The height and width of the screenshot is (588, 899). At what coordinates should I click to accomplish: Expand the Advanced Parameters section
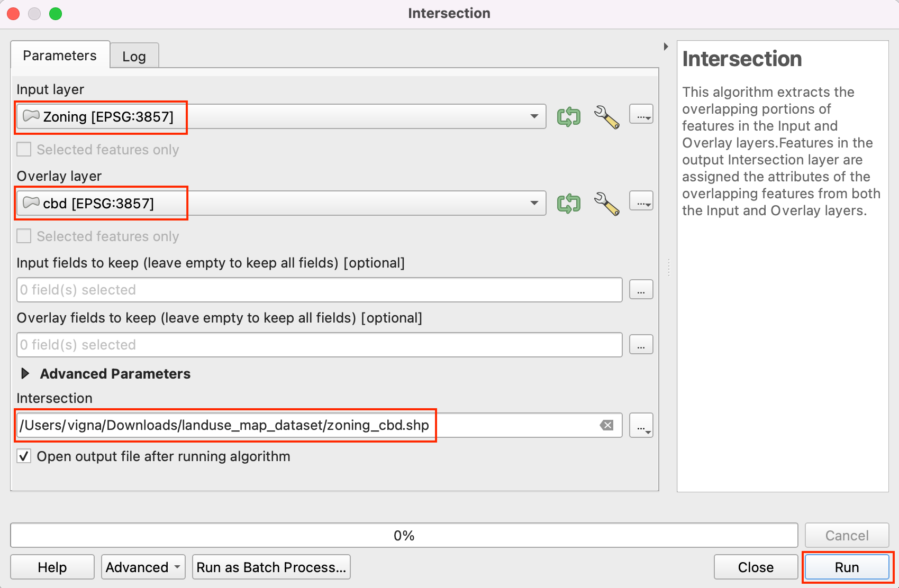tap(25, 374)
